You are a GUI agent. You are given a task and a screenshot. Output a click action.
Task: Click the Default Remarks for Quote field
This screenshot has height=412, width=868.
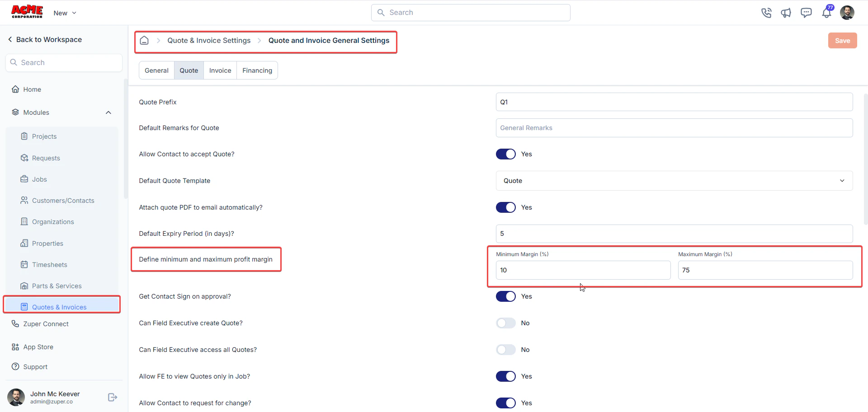[x=674, y=128]
